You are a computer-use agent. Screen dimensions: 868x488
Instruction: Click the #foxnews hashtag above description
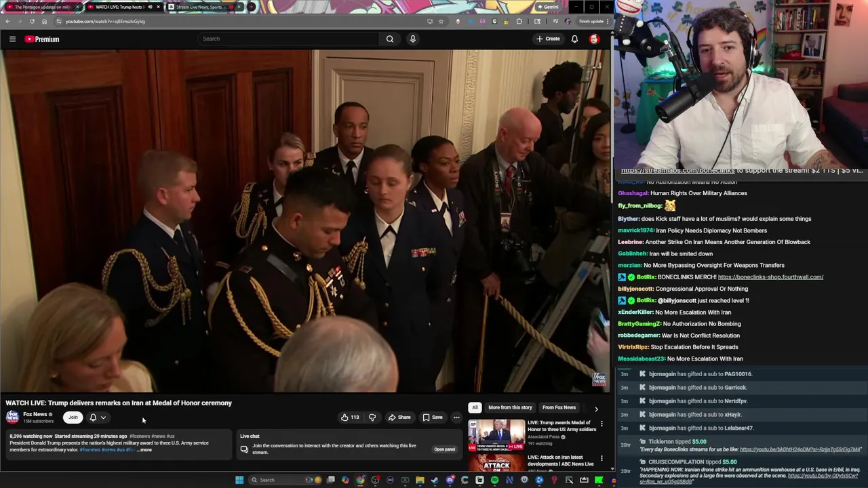tap(140, 436)
